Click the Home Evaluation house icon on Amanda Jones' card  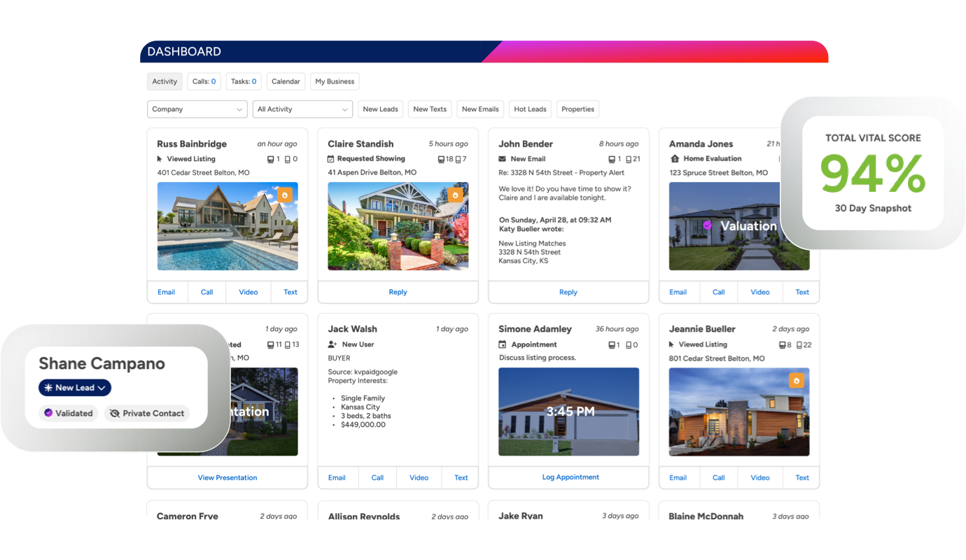click(x=675, y=159)
